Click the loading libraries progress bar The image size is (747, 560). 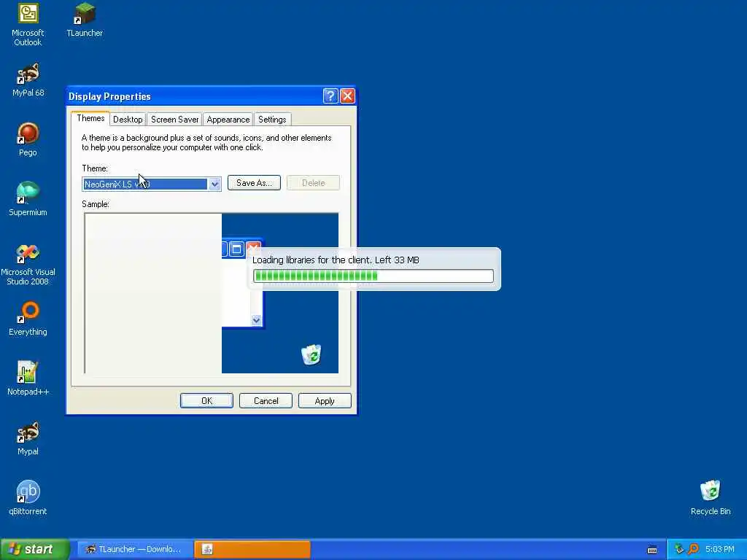pyautogui.click(x=373, y=276)
